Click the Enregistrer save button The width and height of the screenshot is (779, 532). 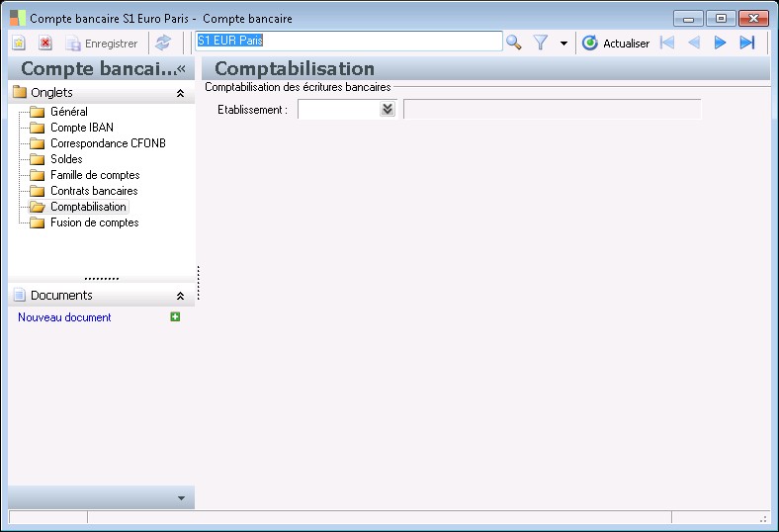coord(102,44)
